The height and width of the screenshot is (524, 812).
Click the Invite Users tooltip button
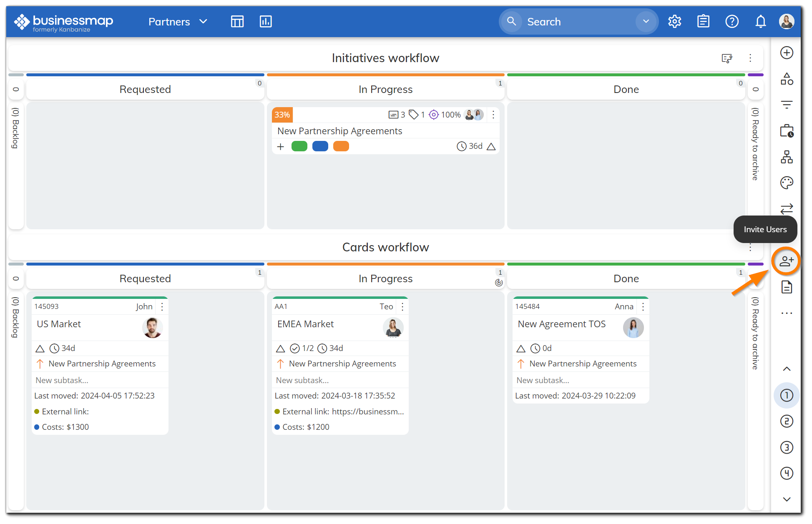pyautogui.click(x=765, y=229)
